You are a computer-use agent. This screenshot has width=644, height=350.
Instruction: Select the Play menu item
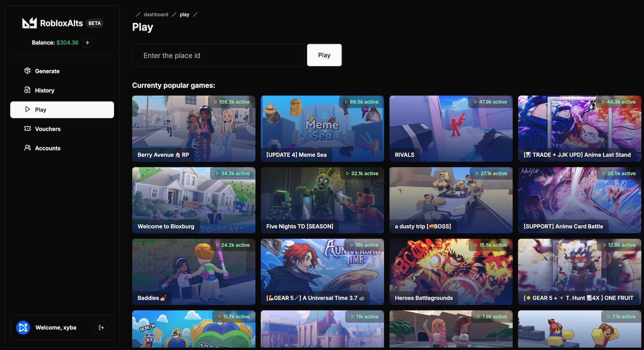click(x=62, y=110)
